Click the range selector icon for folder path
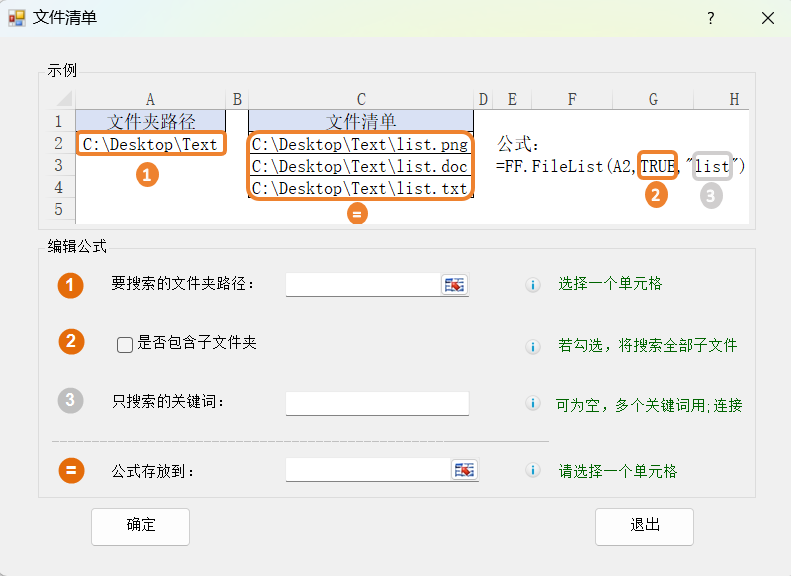This screenshot has height=576, width=791. 454,285
